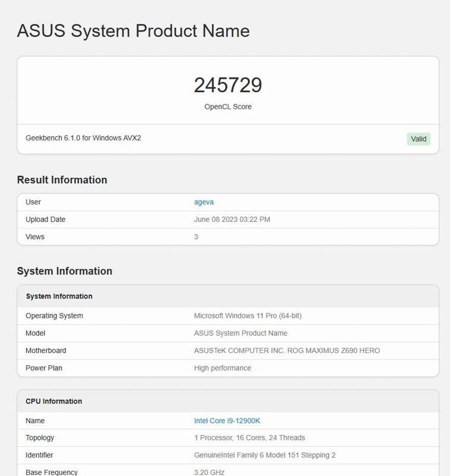
Task: Click the Views count value
Action: coord(196,237)
